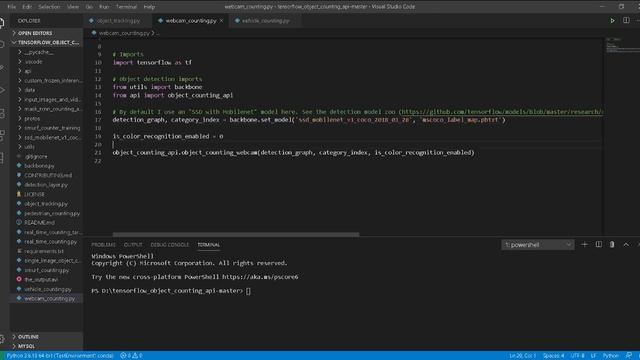This screenshot has width=640, height=360.
Task: Run the Python file with the play icon
Action: point(612,20)
